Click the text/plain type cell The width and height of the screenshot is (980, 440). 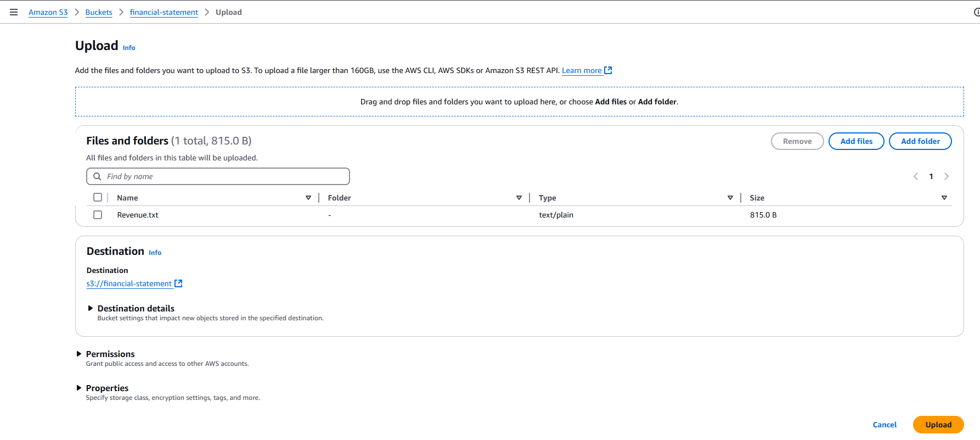point(556,215)
